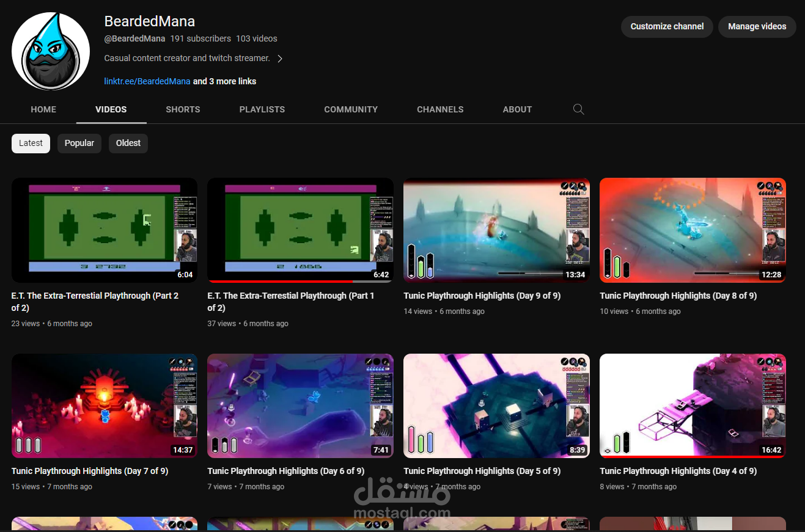805x532 pixels.
Task: Open the PLAYLISTS tab
Action: coord(262,109)
